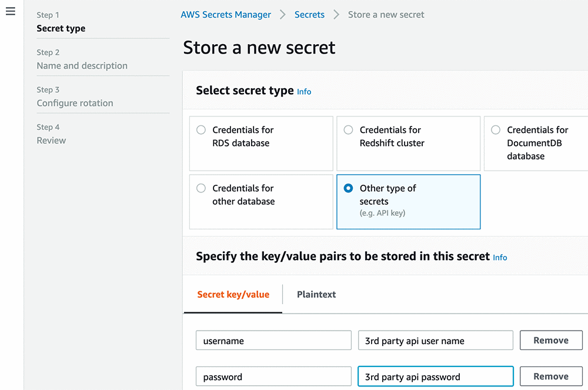Edit the 3rd party api password value
Screen dimensions: 588x390
pyautogui.click(x=435, y=376)
